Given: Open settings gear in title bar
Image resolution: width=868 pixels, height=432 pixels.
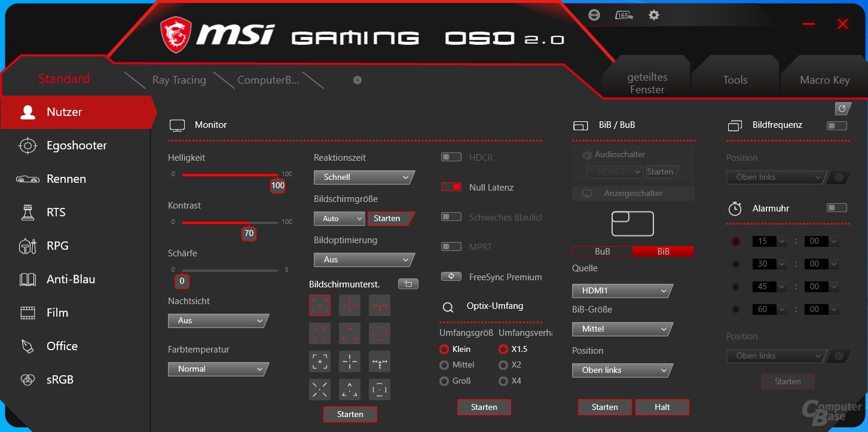Looking at the screenshot, I should 654,15.
